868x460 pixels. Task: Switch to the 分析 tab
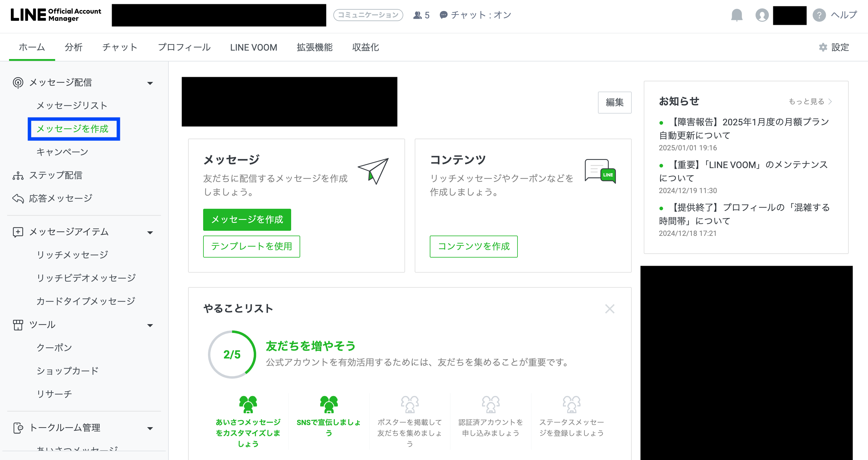(x=74, y=48)
